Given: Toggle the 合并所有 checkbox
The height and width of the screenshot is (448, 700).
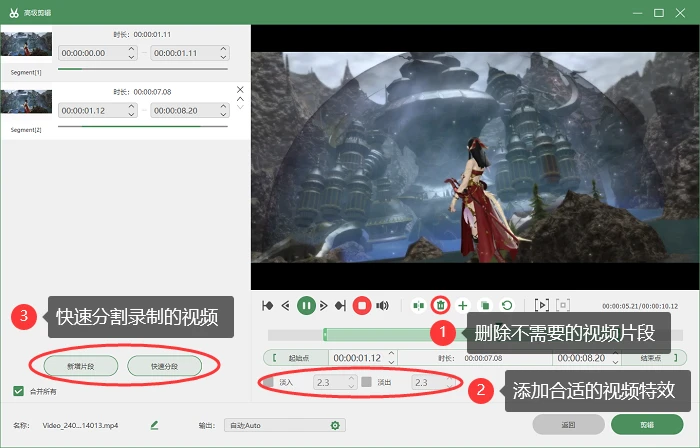Looking at the screenshot, I should (18, 391).
